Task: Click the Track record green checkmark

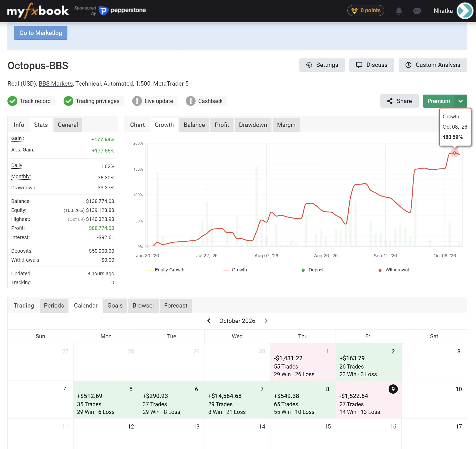Action: click(x=12, y=101)
